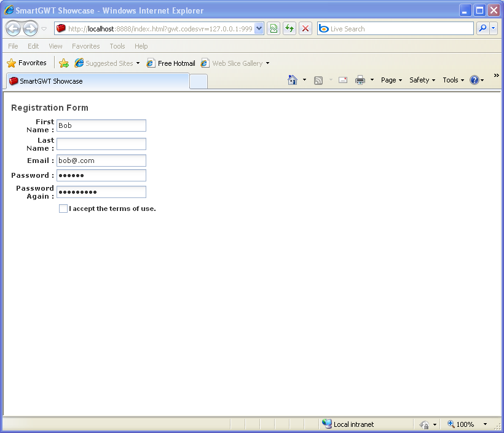
Task: Open Suggested Sites link
Action: pyautogui.click(x=104, y=63)
